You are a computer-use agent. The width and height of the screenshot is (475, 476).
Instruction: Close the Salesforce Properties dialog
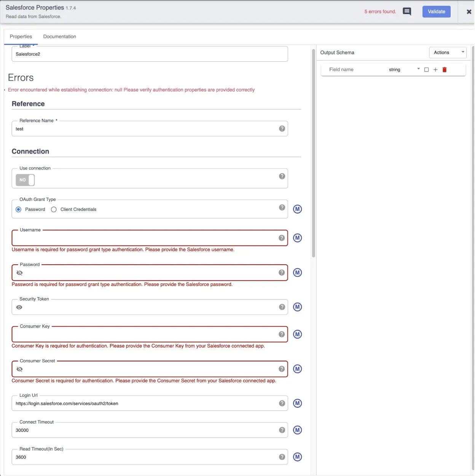click(x=469, y=12)
